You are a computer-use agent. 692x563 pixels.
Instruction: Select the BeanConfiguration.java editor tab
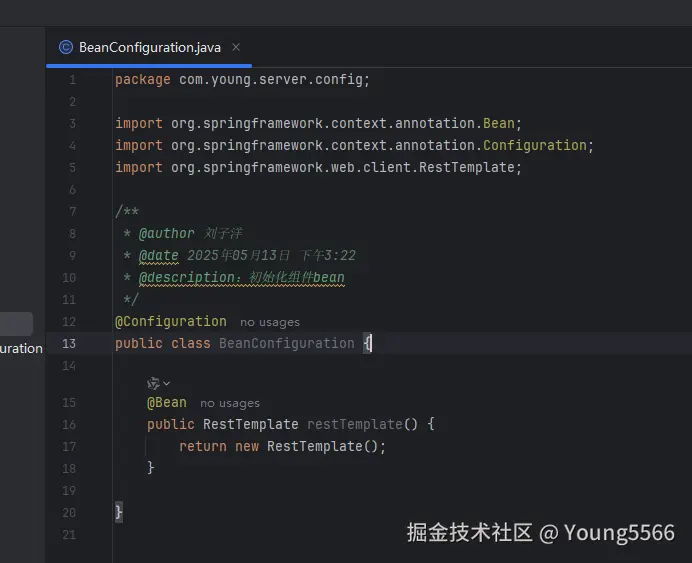pos(149,47)
